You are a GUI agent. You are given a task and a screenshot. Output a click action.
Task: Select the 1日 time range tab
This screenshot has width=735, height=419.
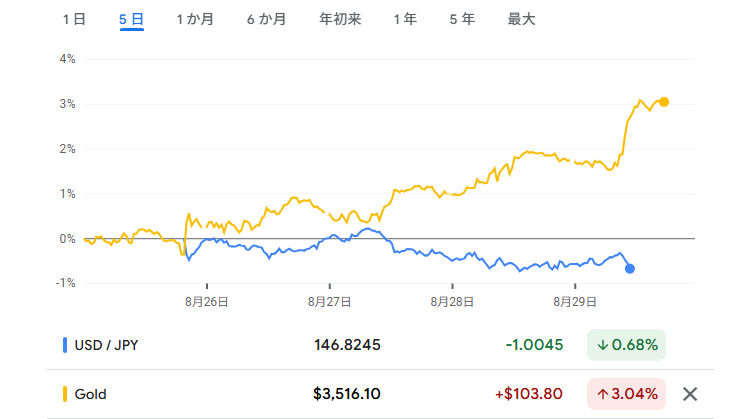74,19
